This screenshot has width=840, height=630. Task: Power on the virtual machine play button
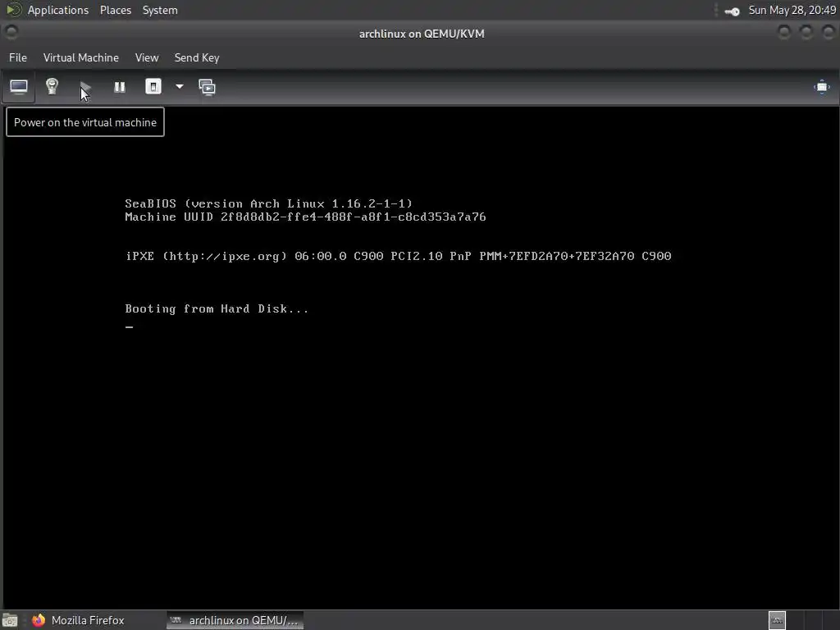[x=85, y=87]
